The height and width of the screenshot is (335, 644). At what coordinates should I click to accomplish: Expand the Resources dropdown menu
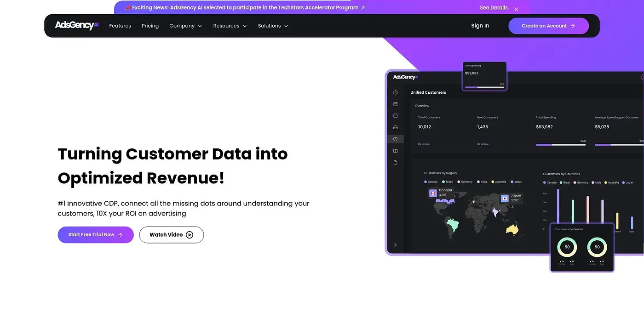[x=230, y=26]
